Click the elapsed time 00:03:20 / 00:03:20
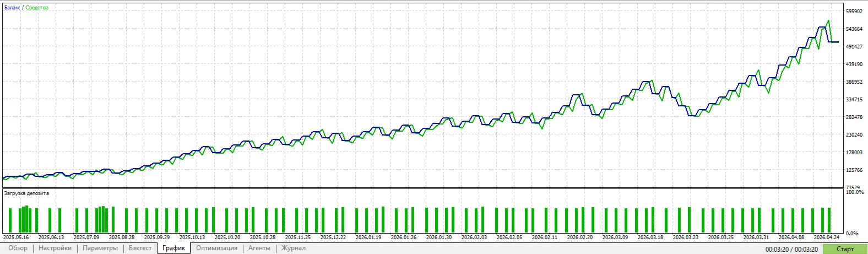 (x=791, y=250)
